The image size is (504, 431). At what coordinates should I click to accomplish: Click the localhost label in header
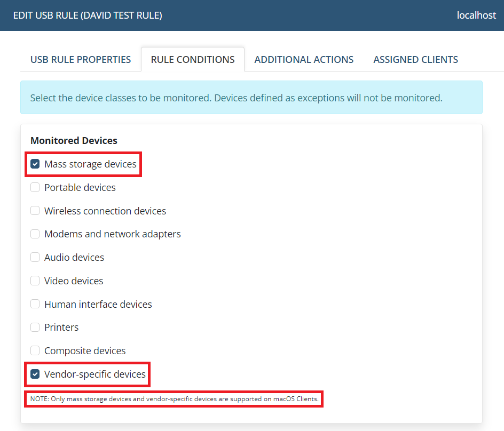coord(476,15)
